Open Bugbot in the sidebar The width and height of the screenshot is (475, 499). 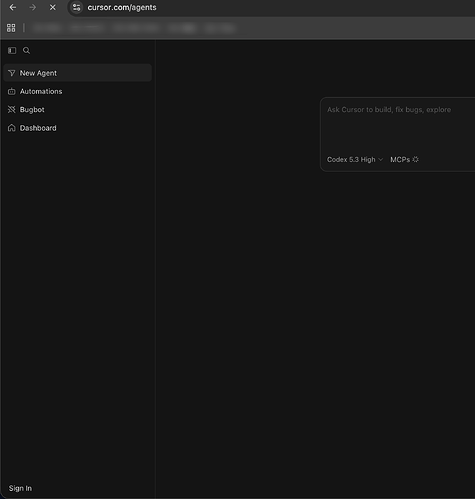tap(77, 110)
